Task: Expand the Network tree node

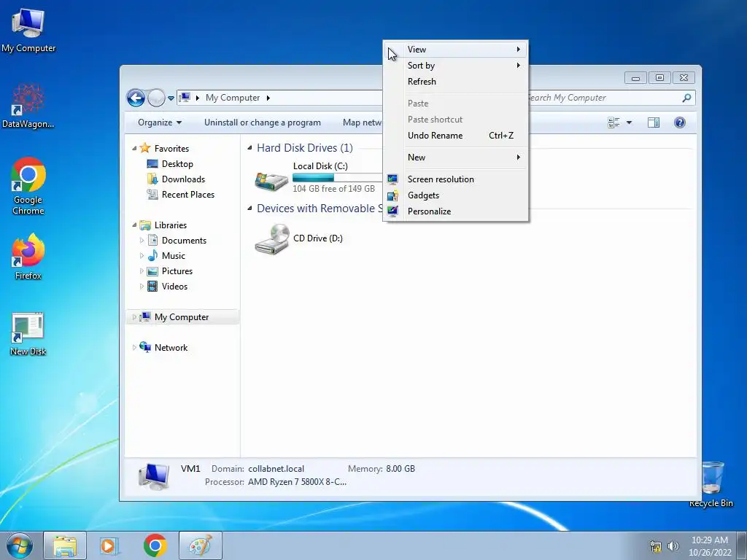Action: point(134,348)
